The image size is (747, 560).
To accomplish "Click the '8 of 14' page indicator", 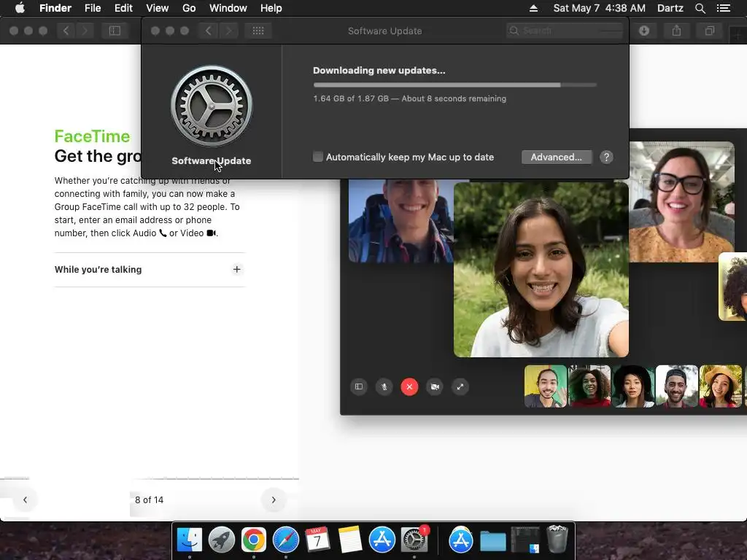I will pos(149,499).
